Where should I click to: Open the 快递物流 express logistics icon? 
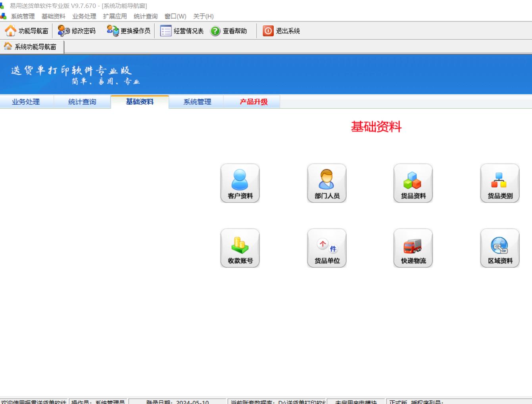click(x=413, y=248)
